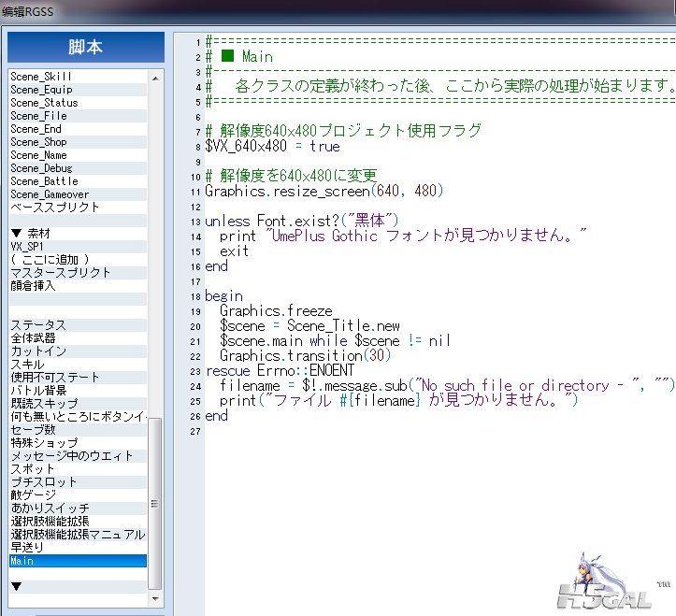Select the Scene_Debug script
Image resolution: width=676 pixels, height=616 pixels.
(x=41, y=167)
